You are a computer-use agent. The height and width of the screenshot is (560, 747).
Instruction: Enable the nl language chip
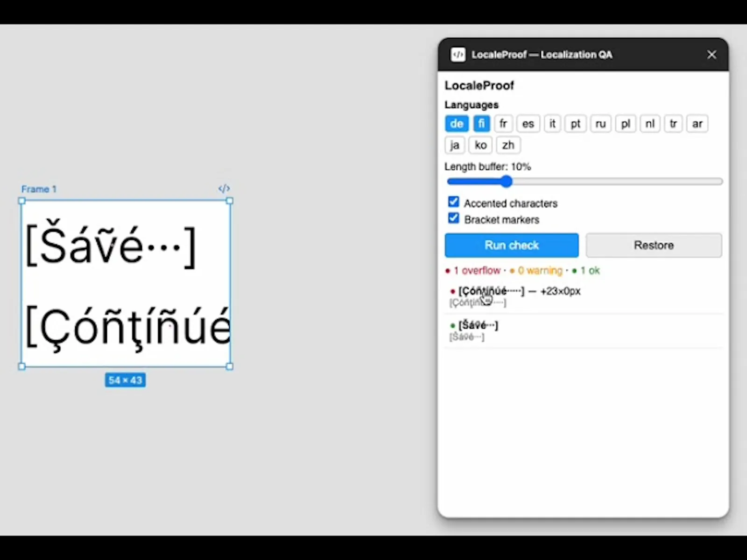[x=650, y=124]
